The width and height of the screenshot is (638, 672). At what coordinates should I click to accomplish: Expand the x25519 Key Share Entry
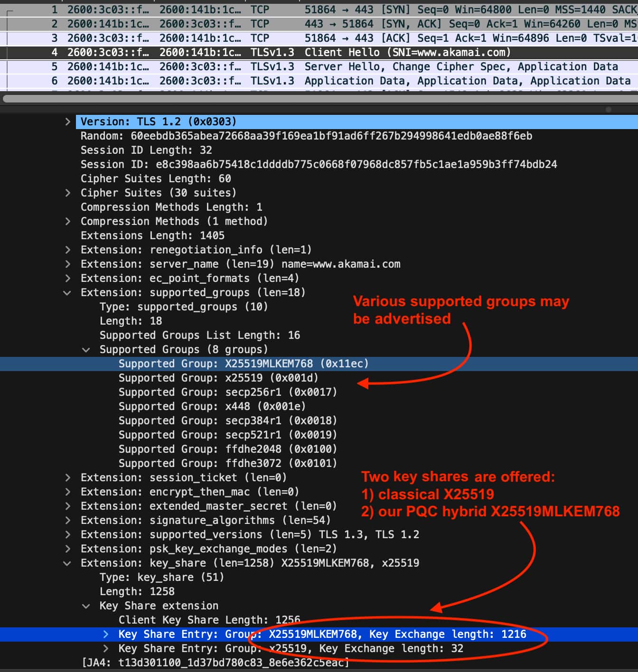click(105, 648)
